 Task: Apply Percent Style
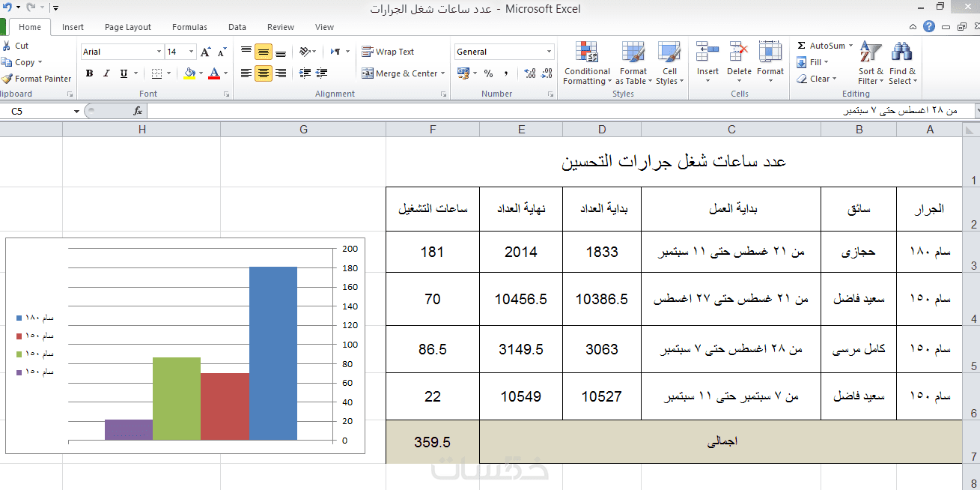(x=488, y=73)
